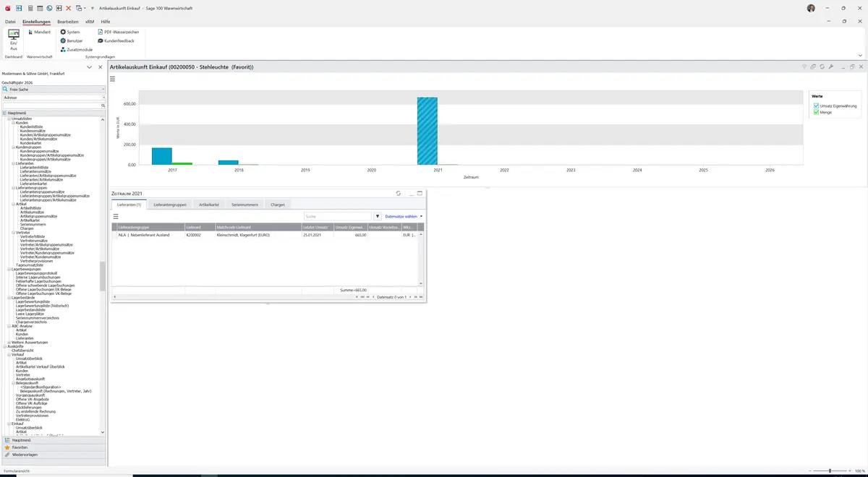This screenshot has height=477, width=868.
Task: Open Tagesumsatzliste in tree
Action: click(30, 265)
